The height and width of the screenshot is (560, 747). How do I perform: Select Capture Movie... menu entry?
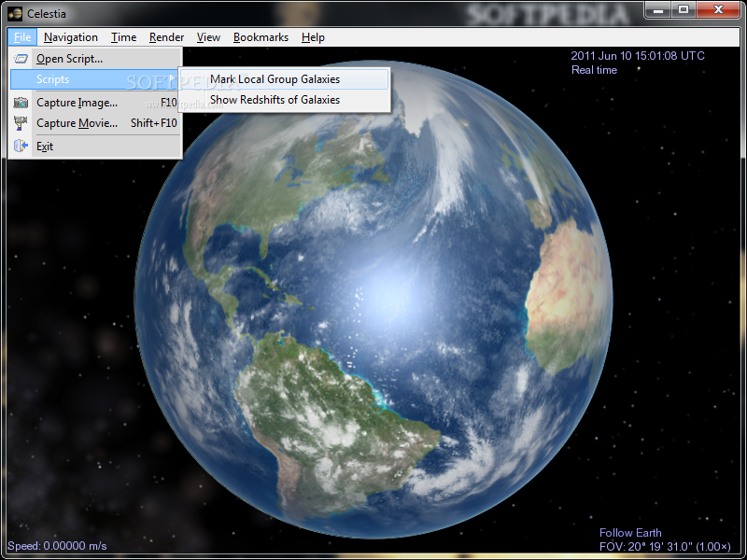95,123
